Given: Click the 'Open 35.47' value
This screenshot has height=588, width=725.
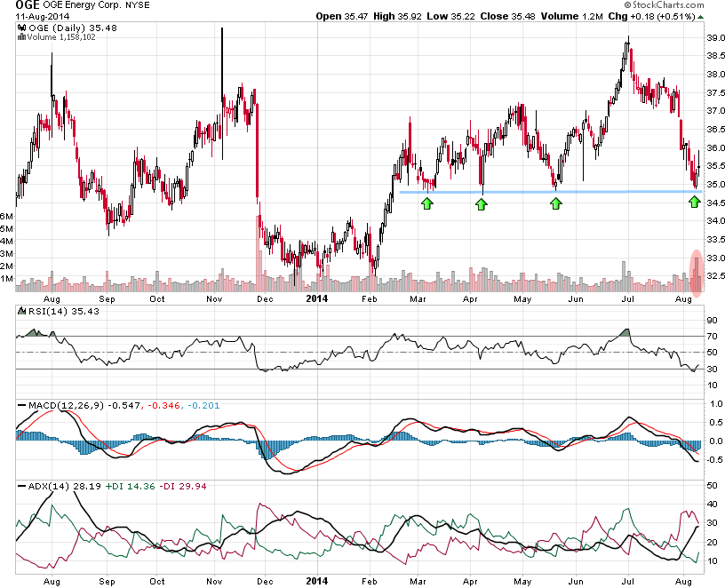Looking at the screenshot, I should point(342,16).
